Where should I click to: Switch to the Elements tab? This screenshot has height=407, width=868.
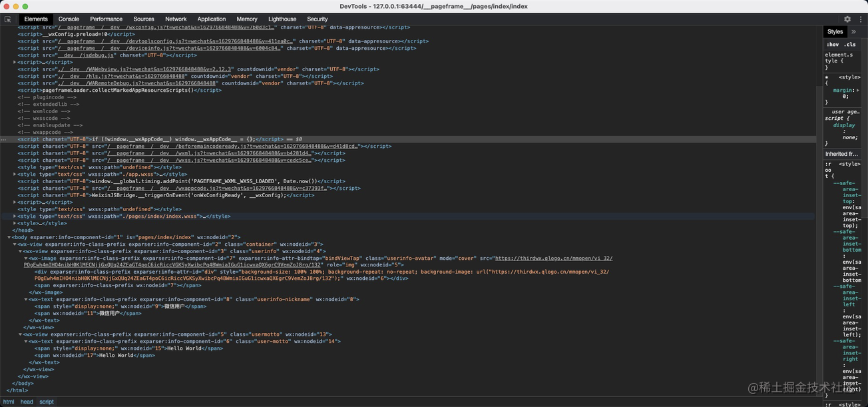point(36,19)
